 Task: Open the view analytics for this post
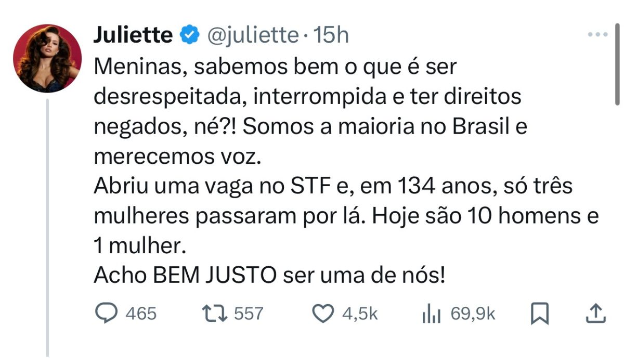(x=431, y=313)
